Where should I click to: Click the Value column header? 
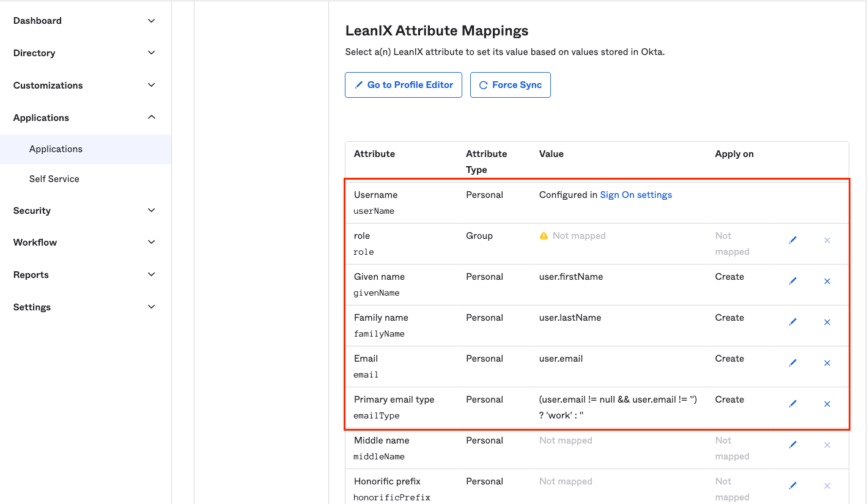point(552,154)
